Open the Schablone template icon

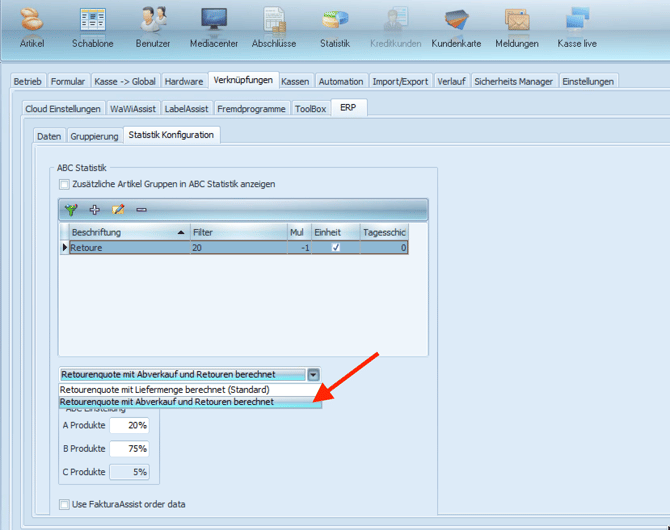(x=92, y=20)
